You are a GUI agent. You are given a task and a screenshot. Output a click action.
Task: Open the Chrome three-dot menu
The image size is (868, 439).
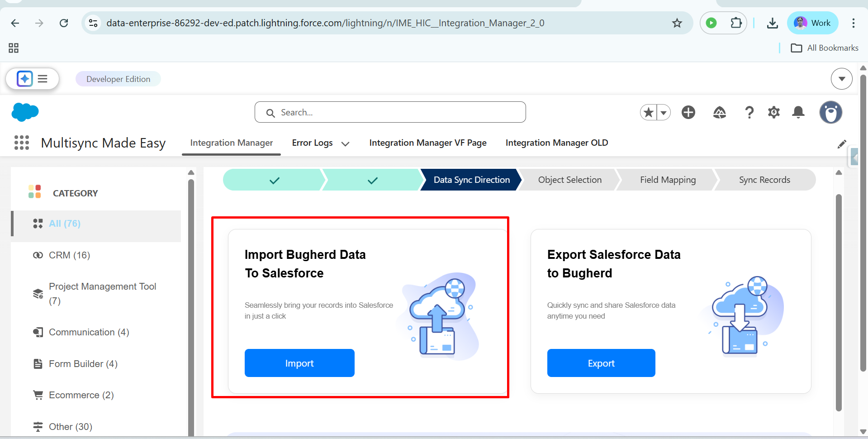click(853, 23)
